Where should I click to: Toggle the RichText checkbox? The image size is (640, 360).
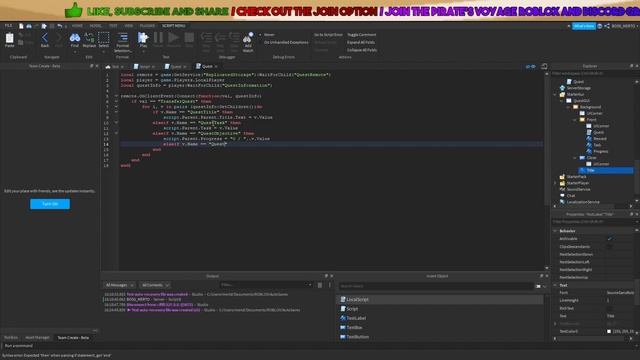(609, 308)
